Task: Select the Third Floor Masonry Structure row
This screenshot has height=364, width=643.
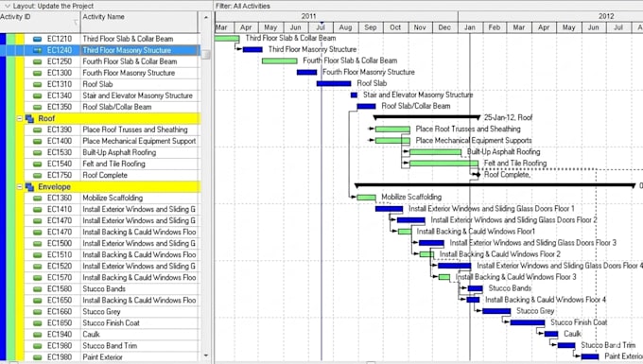Action: [112, 50]
